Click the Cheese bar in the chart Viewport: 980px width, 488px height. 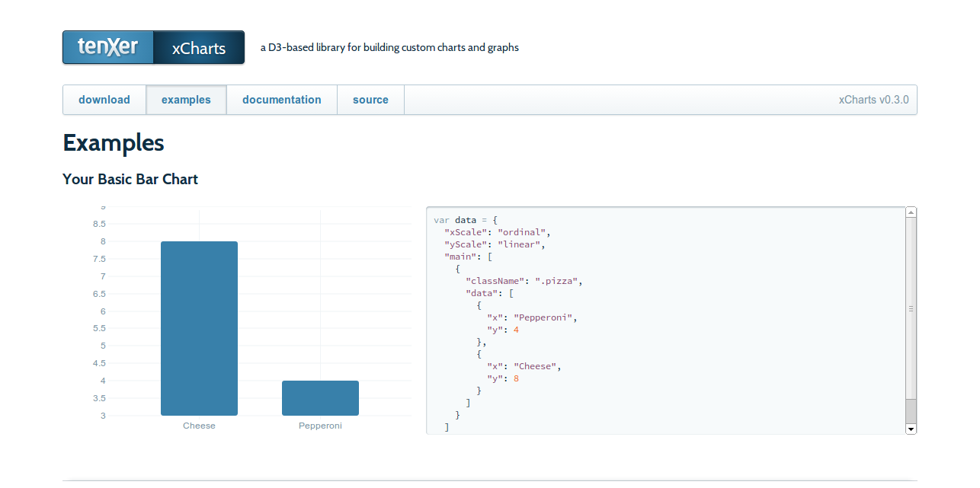[x=199, y=328]
